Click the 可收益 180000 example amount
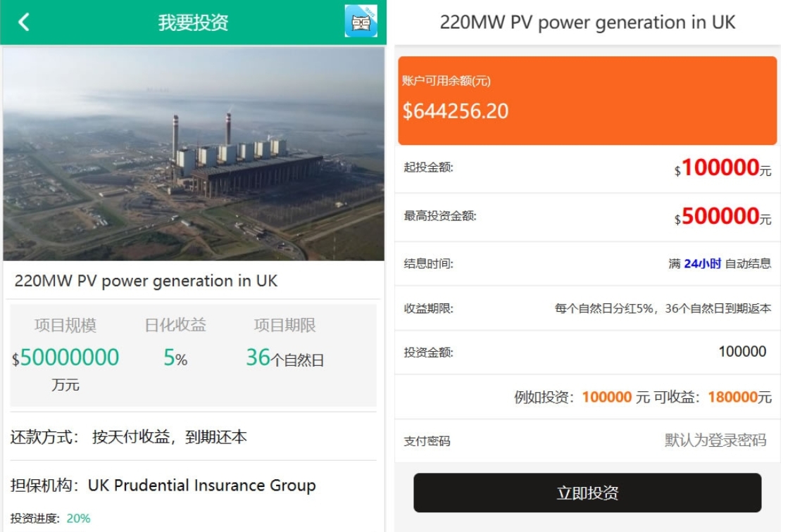Image resolution: width=795 pixels, height=532 pixels. coord(732,397)
